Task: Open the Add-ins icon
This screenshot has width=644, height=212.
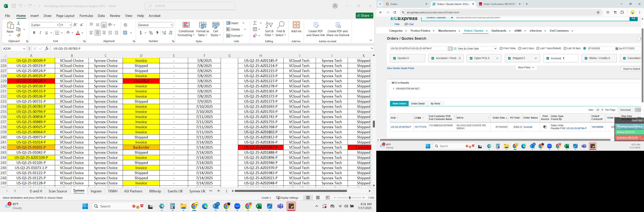Action: coord(296,27)
